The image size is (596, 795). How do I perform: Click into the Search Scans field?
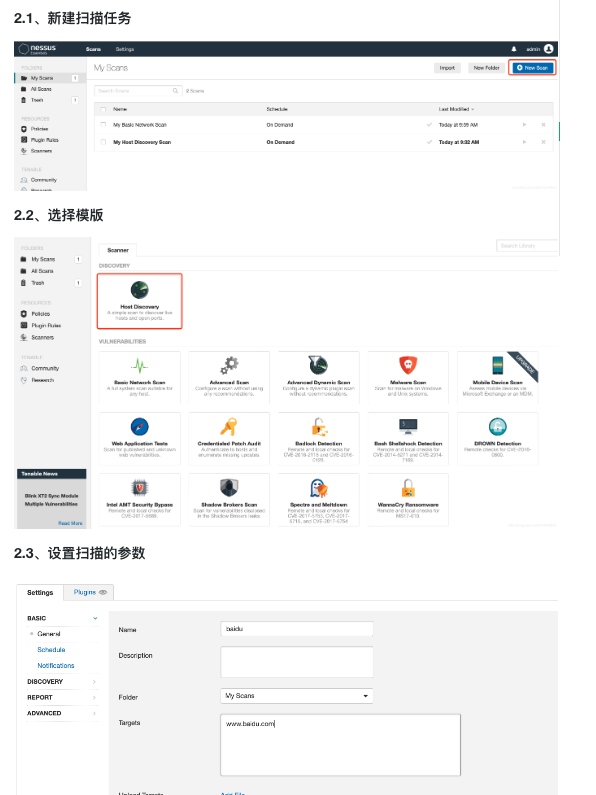tap(138, 91)
